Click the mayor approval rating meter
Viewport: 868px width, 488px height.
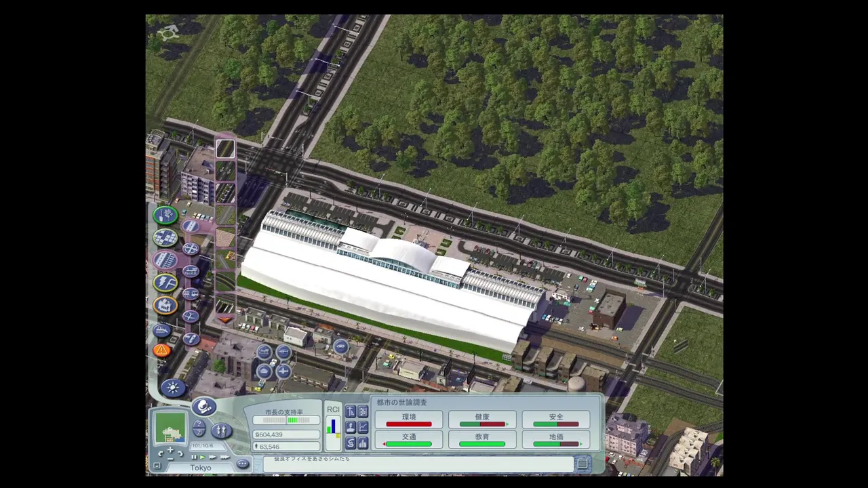[286, 420]
